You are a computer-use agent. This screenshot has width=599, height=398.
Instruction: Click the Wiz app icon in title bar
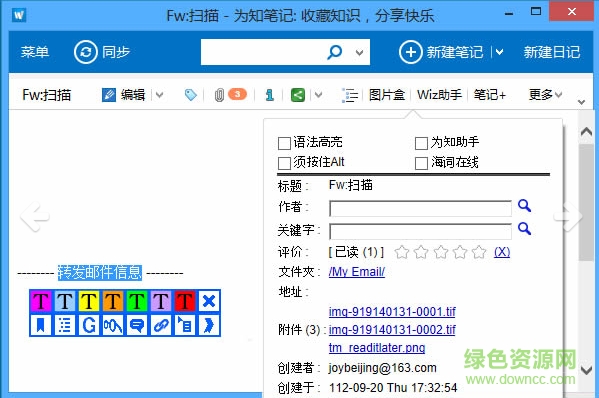[x=19, y=15]
